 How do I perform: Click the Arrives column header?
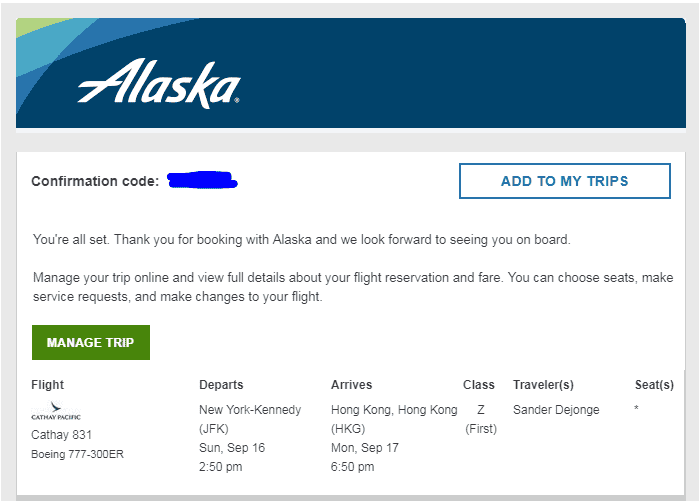[352, 385]
